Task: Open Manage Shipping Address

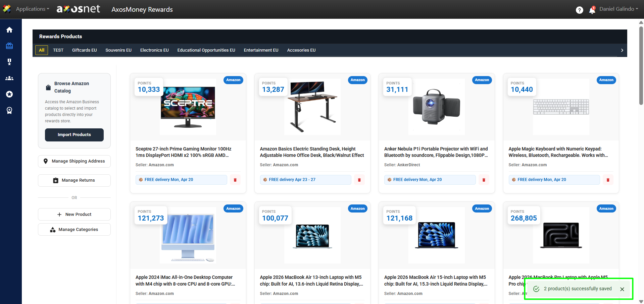Action: click(x=74, y=161)
